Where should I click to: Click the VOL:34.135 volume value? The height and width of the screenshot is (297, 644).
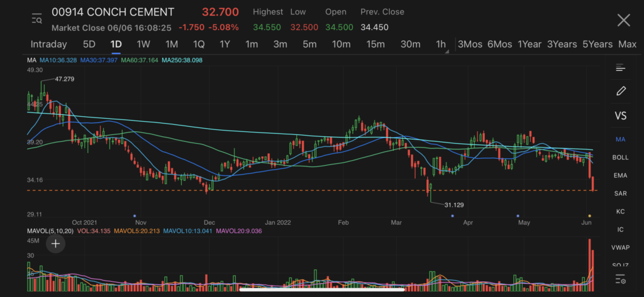(93, 231)
